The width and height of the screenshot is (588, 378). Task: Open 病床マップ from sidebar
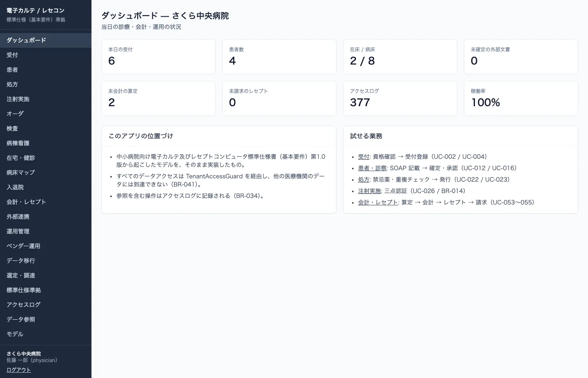click(46, 173)
